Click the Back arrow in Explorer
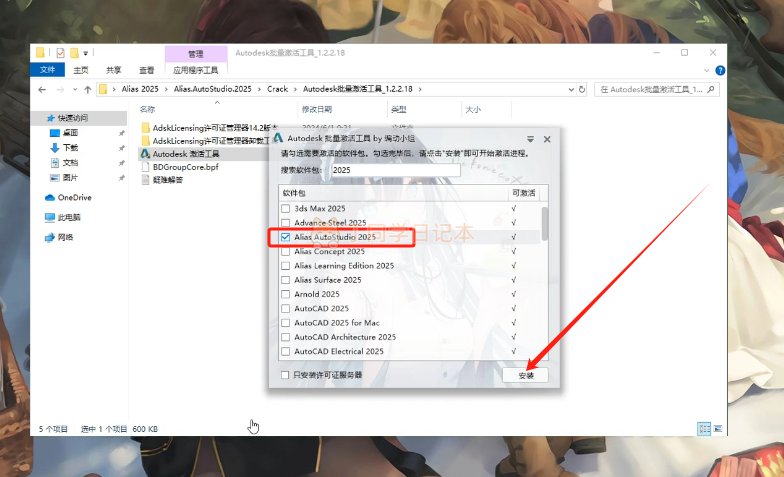This screenshot has height=477, width=784. [42, 90]
